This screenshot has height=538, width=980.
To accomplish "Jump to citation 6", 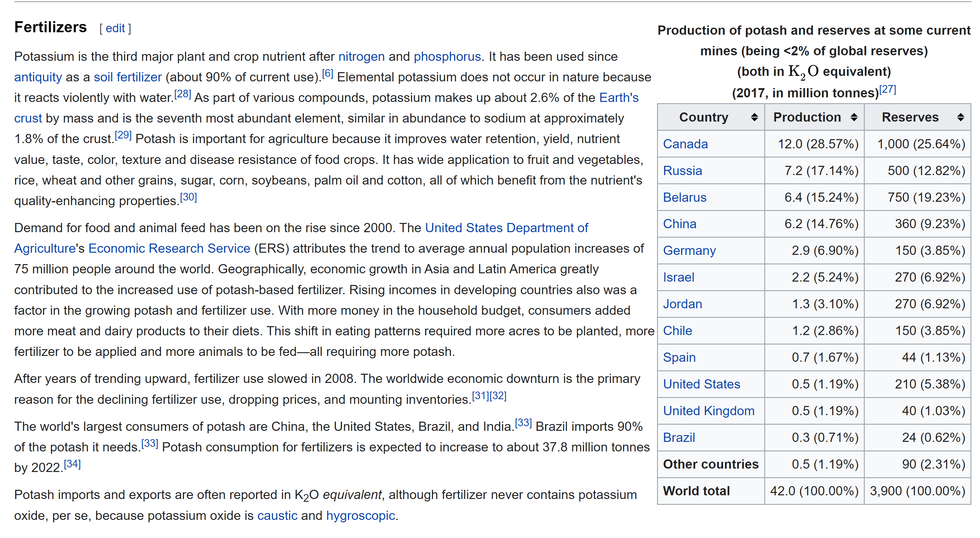I will 328,73.
